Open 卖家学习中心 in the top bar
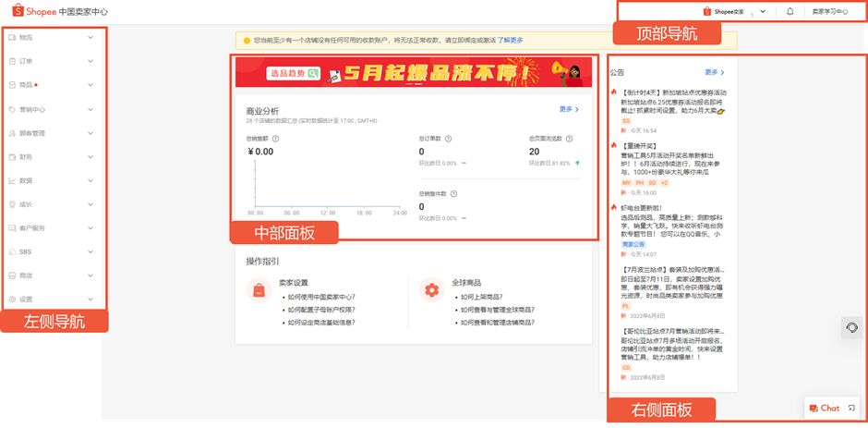 tap(830, 11)
